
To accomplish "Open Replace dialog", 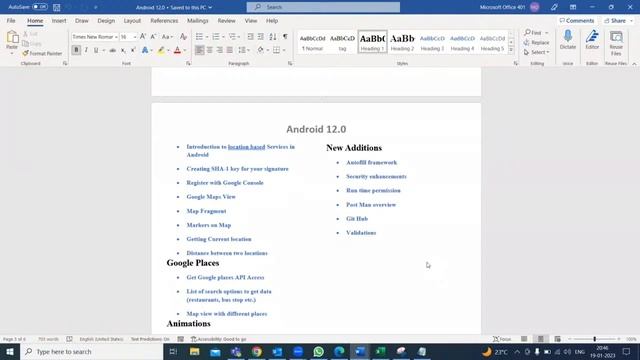I will tap(536, 42).
